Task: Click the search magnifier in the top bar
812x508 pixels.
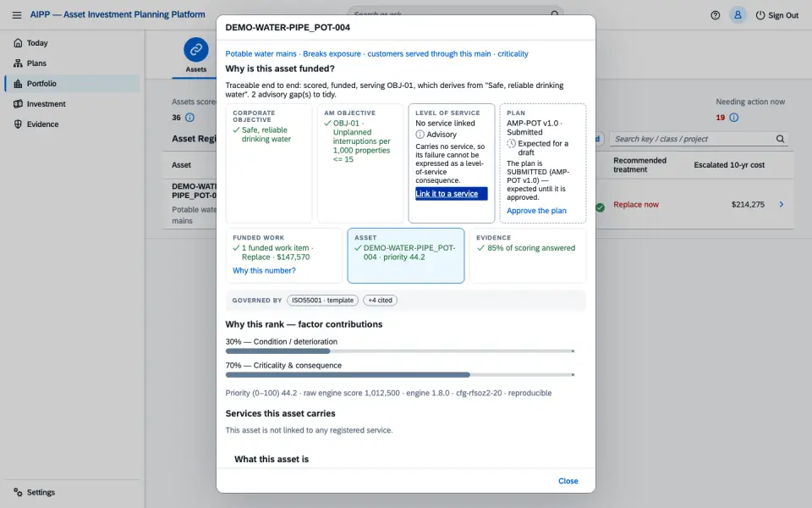Action: tap(554, 14)
